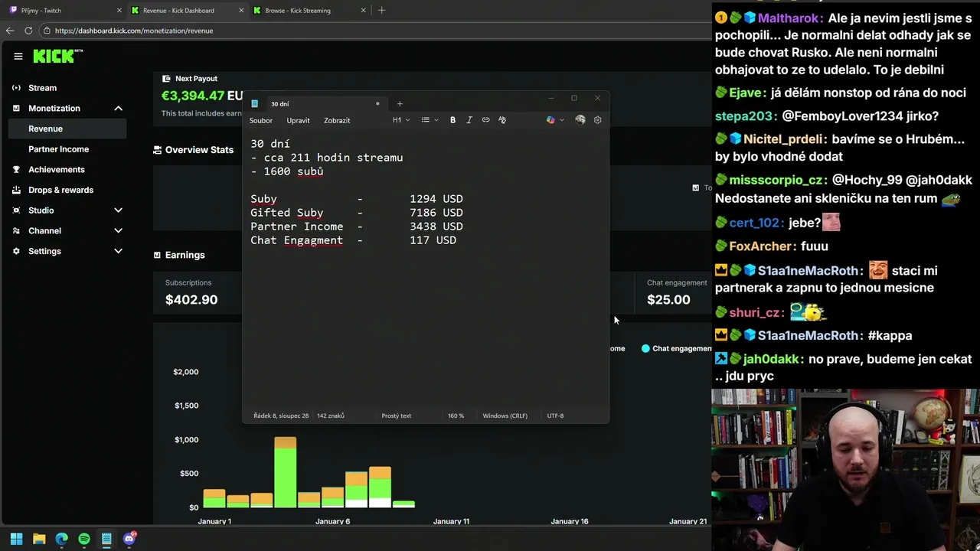980x551 pixels.
Task: Toggle italic formatting in Notepad
Action: click(x=469, y=120)
